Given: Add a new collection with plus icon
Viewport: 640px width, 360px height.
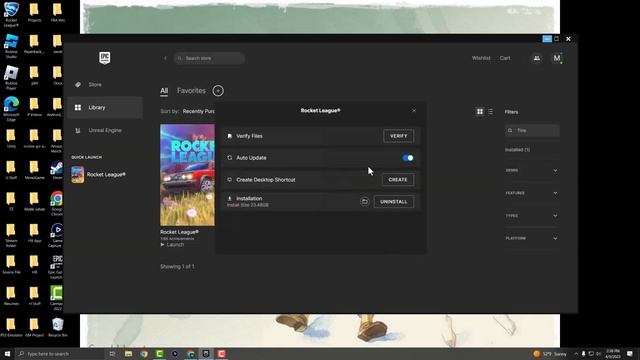Looking at the screenshot, I should pyautogui.click(x=218, y=91).
